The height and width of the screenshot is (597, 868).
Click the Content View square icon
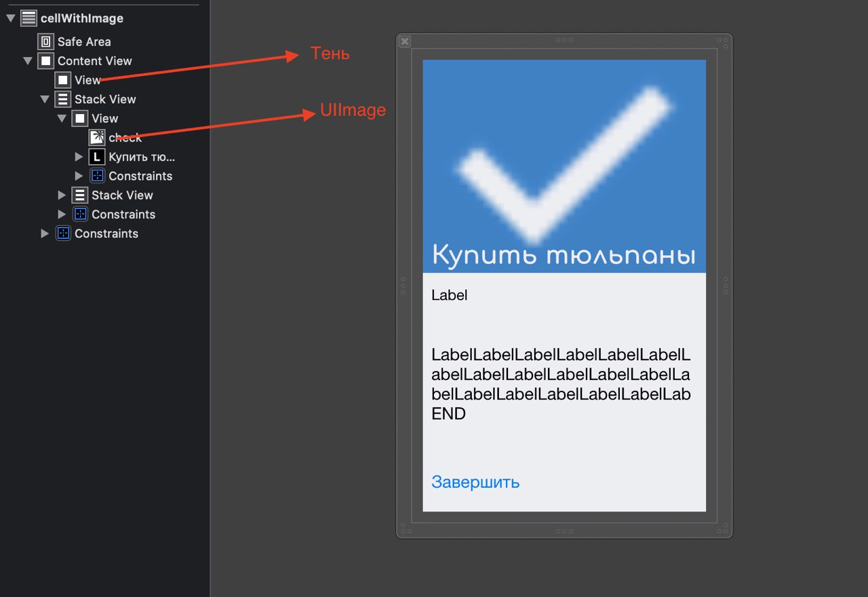coord(45,61)
